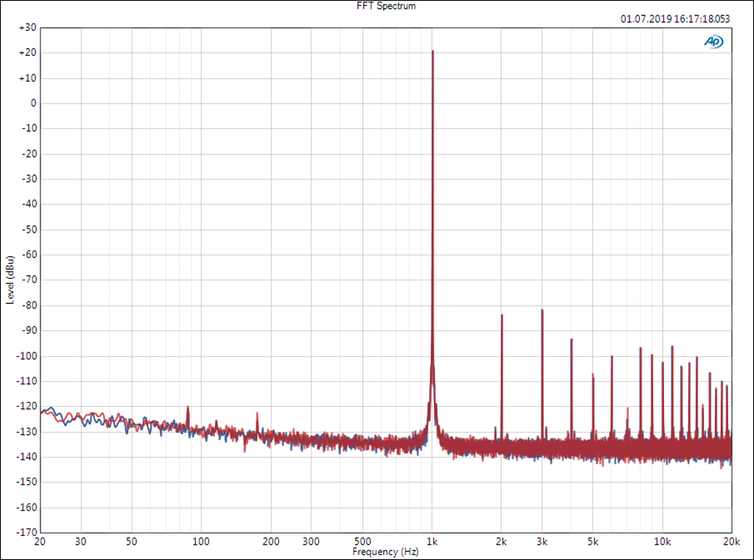Click the -100 level axis tick label
The width and height of the screenshot is (754, 560).
tap(26, 355)
